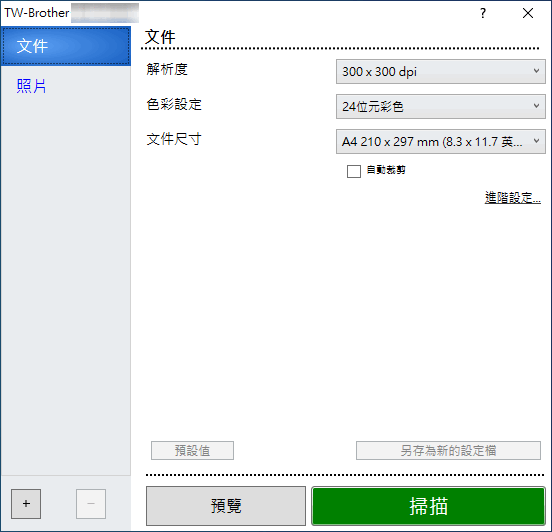
Task: Click the minus button to remove a profile
Action: 91,503
